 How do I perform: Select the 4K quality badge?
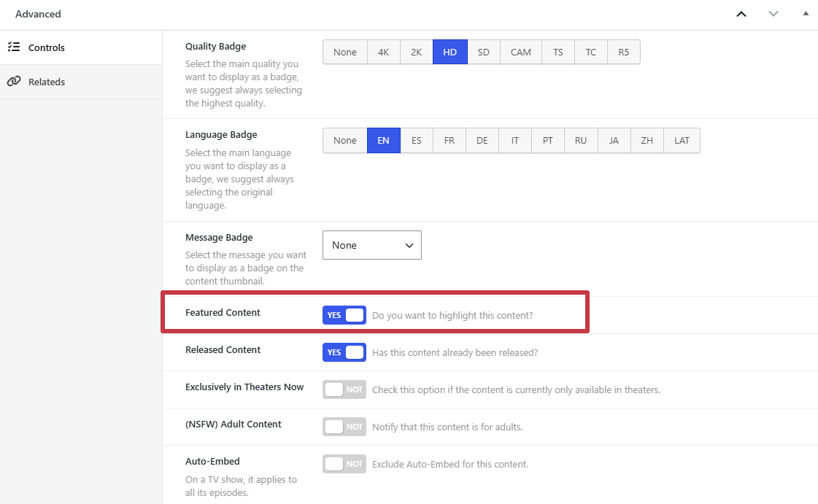coord(383,52)
